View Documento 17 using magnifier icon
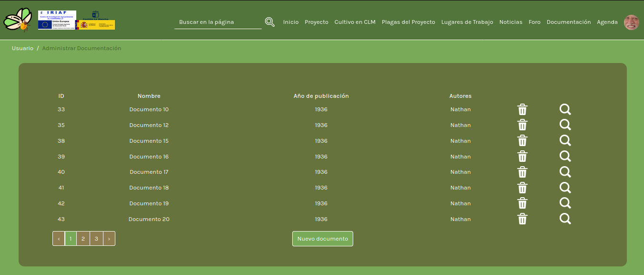The height and width of the screenshot is (275, 644). coord(565,172)
